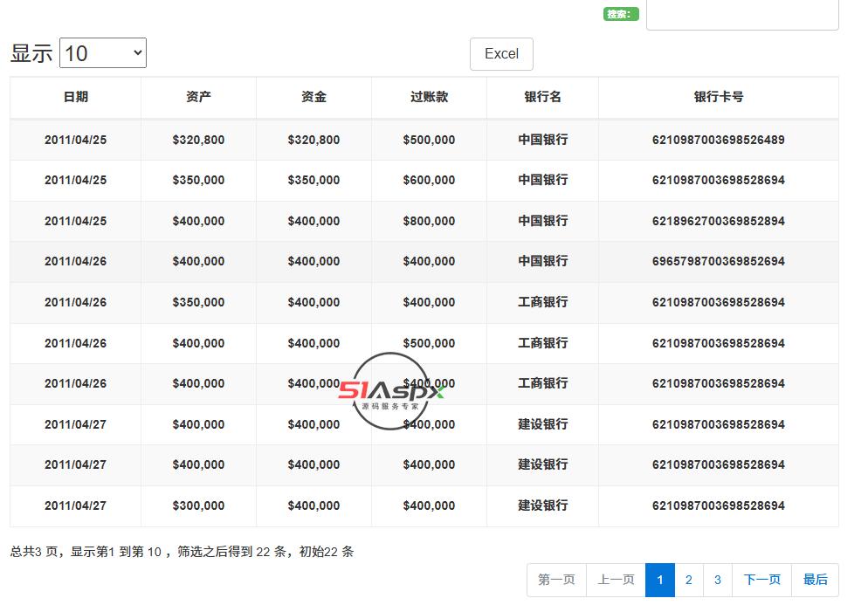Sort table by 过账款 column header

pyautogui.click(x=429, y=97)
